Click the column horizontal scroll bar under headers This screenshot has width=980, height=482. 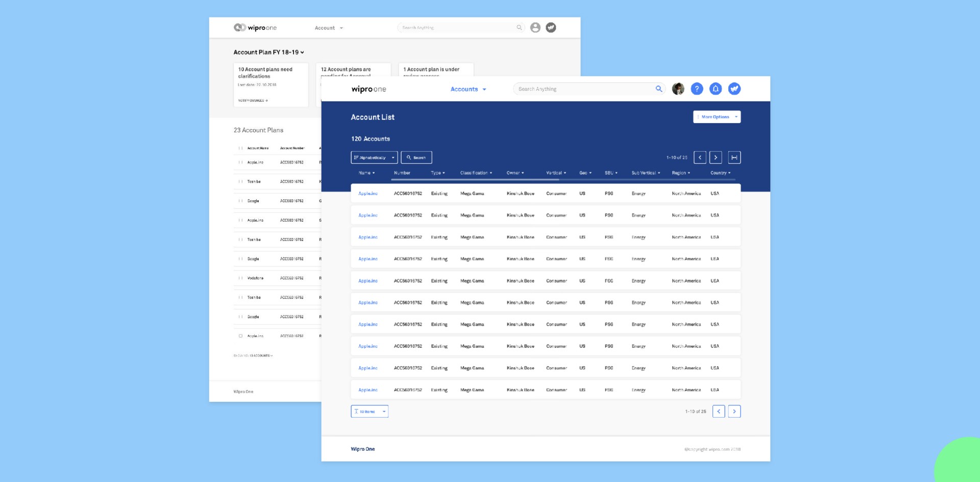tap(476, 180)
